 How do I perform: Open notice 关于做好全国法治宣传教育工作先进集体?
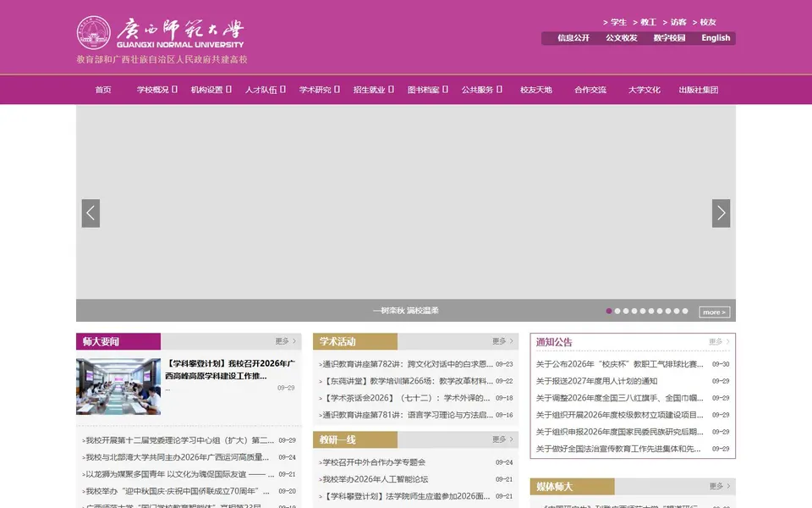(618, 449)
